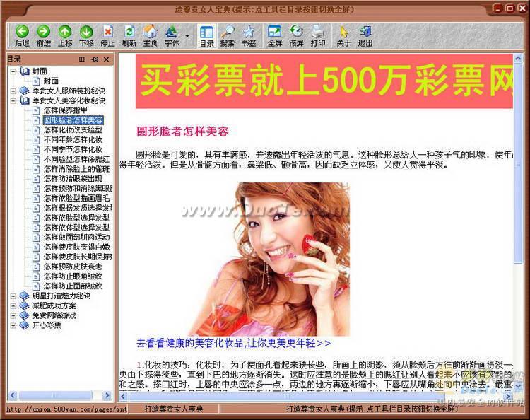Click the 后退 back arrow icon
Image resolution: width=530 pixels, height=420 pixels.
click(x=23, y=32)
